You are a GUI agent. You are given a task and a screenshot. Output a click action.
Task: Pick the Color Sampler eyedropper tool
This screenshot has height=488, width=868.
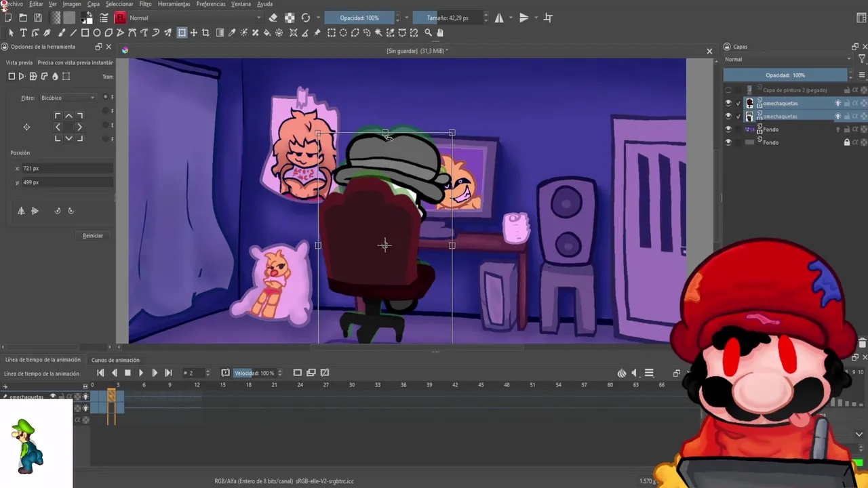pos(232,33)
